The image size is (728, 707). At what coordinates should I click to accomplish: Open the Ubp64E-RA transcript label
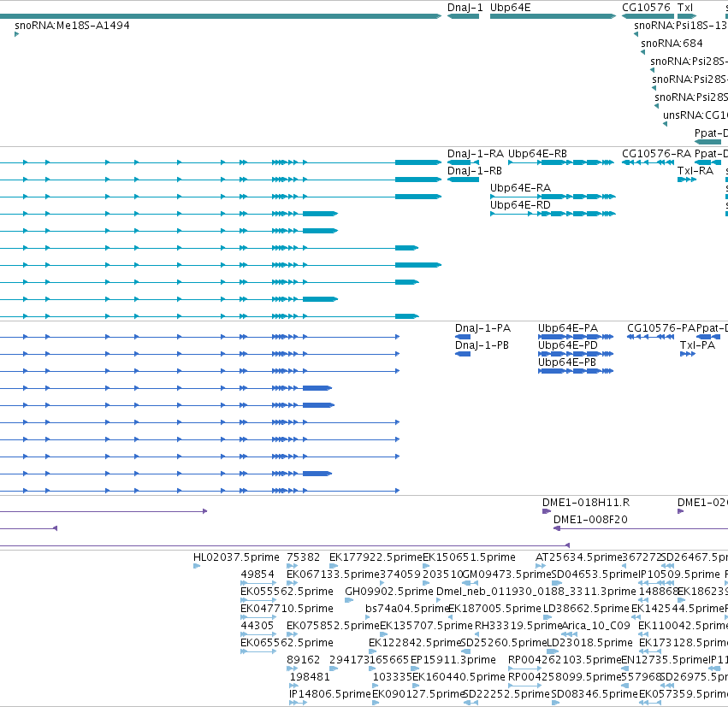pos(520,188)
